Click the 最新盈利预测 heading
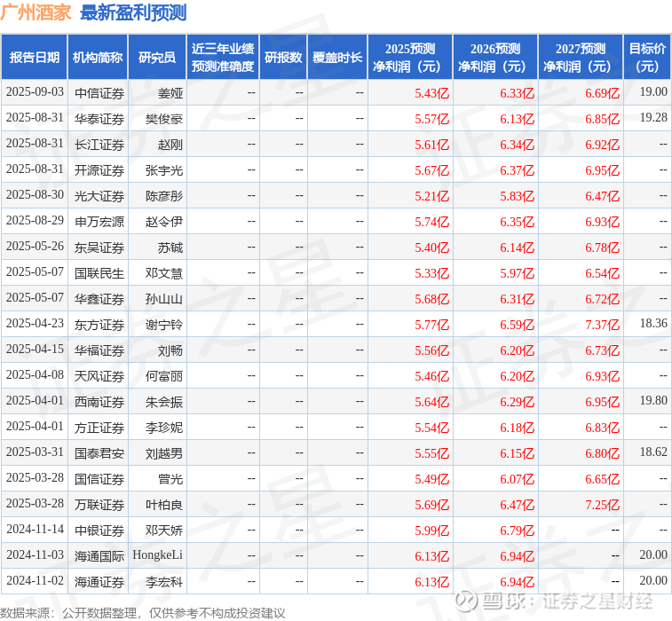 133,12
